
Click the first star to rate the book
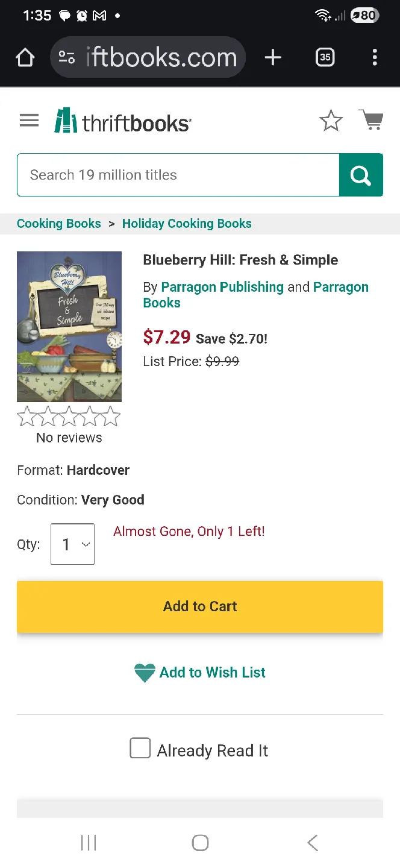pos(27,415)
